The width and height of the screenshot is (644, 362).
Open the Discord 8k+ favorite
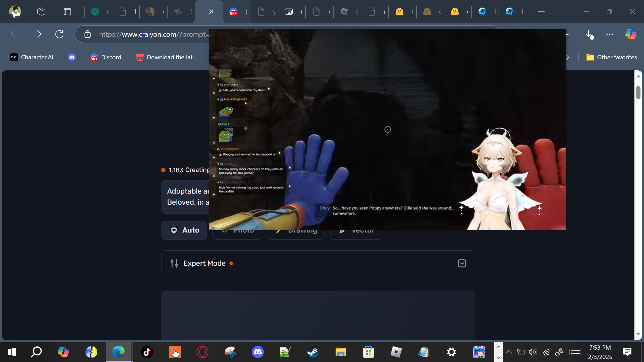[106, 57]
